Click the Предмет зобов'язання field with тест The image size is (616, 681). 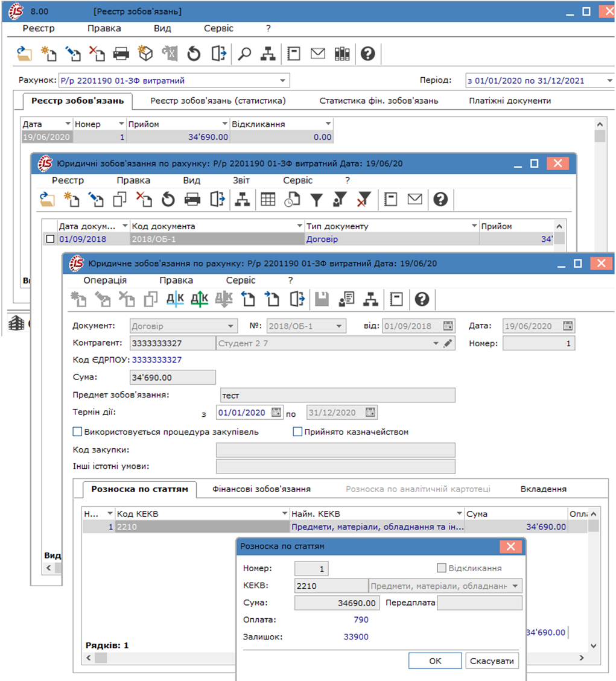click(x=337, y=395)
